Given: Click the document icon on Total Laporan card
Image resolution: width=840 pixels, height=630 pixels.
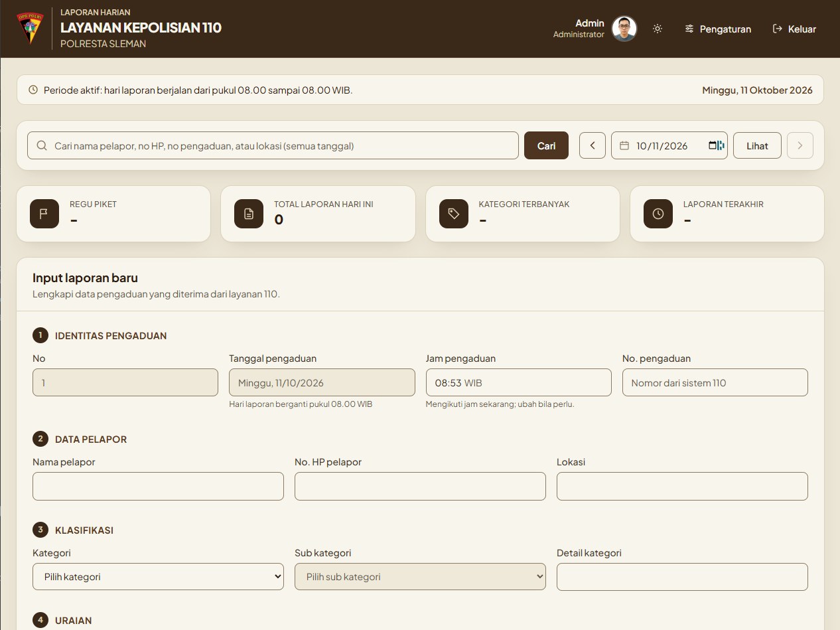Looking at the screenshot, I should pos(249,214).
